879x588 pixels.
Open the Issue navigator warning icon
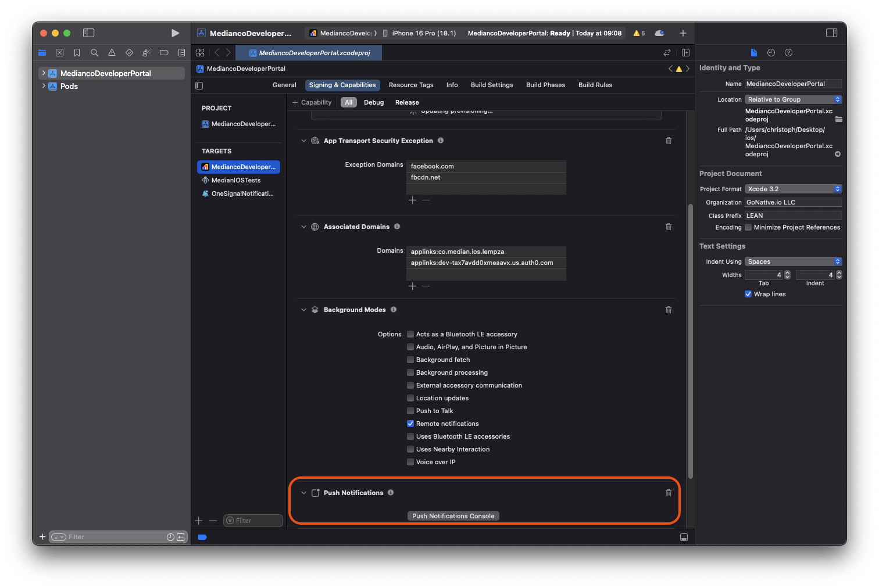click(x=112, y=53)
